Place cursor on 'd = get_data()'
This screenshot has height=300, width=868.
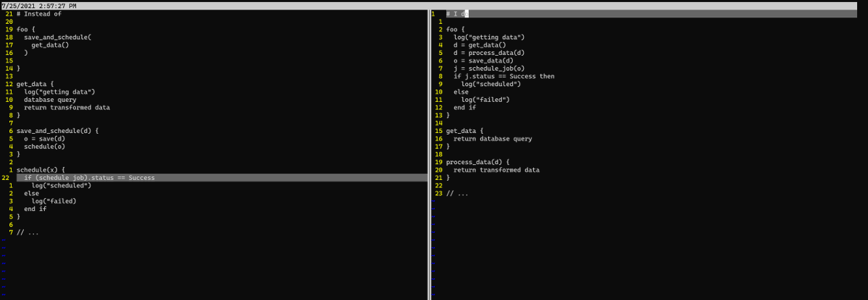point(480,45)
